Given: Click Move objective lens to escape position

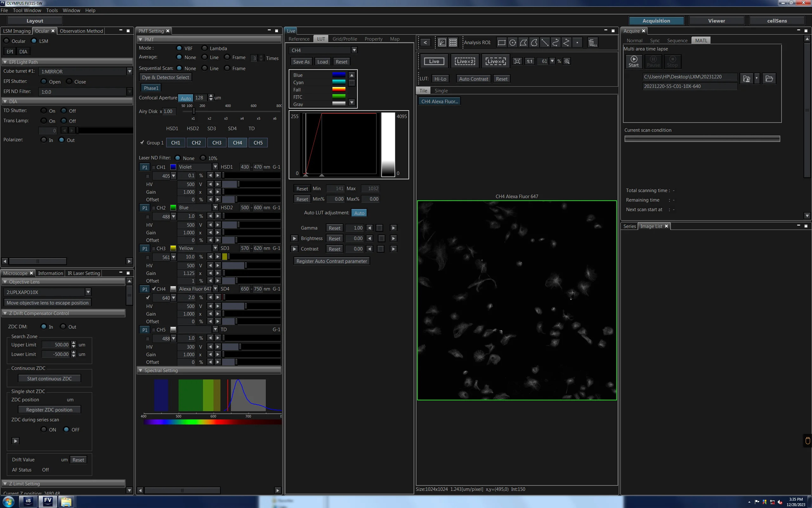Looking at the screenshot, I should [48, 303].
